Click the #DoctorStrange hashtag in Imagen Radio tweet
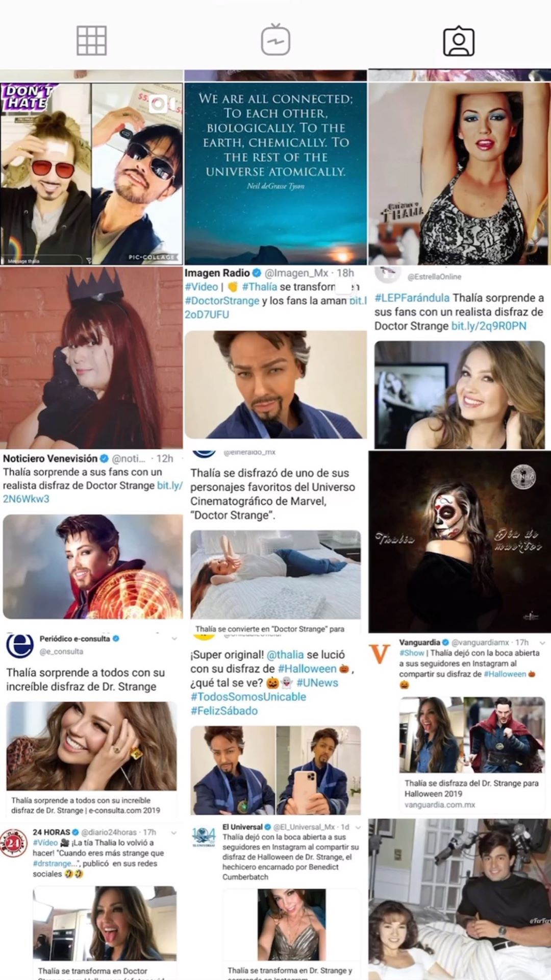The height and width of the screenshot is (980, 551). pyautogui.click(x=222, y=301)
